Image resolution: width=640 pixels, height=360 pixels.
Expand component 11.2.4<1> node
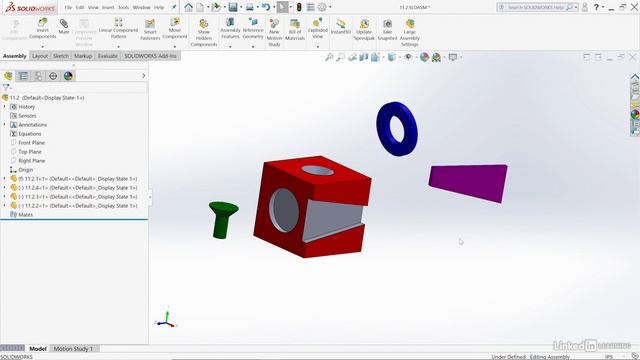coord(4,187)
